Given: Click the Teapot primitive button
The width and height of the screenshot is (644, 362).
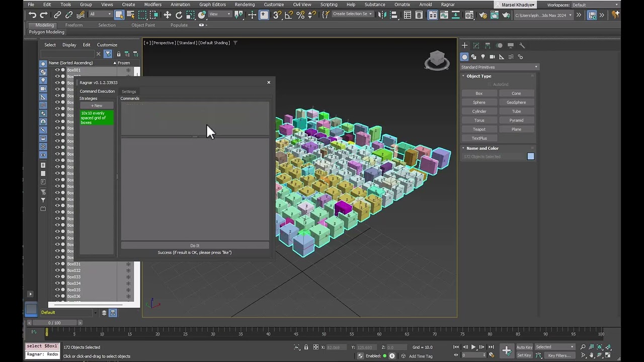Looking at the screenshot, I should (479, 129).
